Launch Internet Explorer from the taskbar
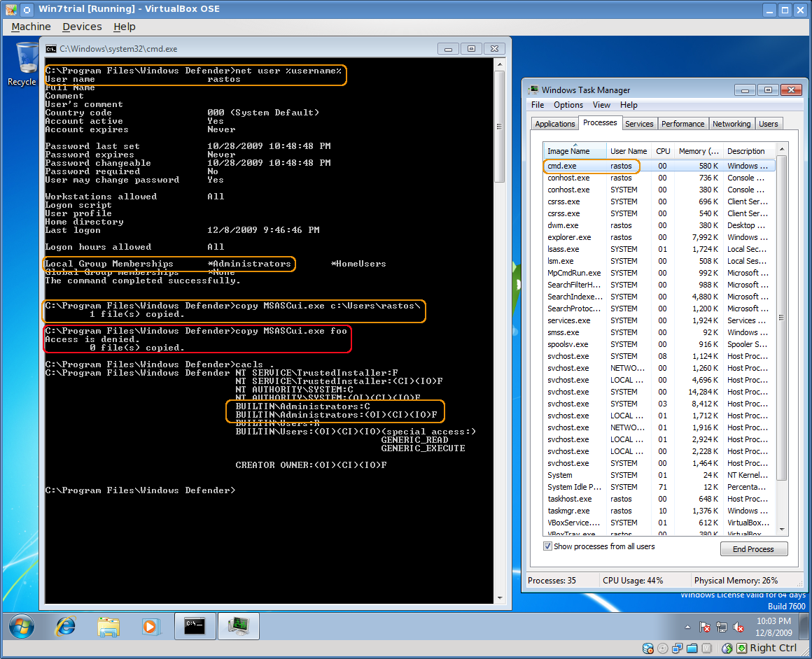Screen dimensions: 812x659 click(x=65, y=626)
